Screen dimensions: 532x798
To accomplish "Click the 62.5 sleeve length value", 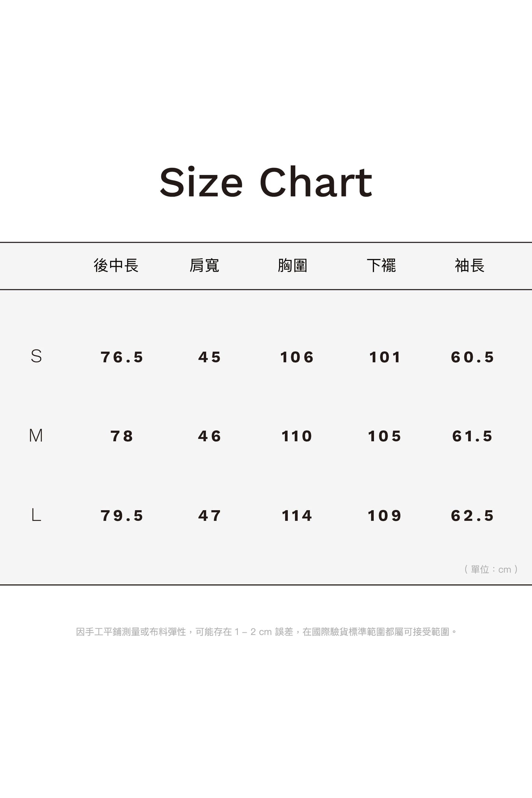I will pos(472,516).
